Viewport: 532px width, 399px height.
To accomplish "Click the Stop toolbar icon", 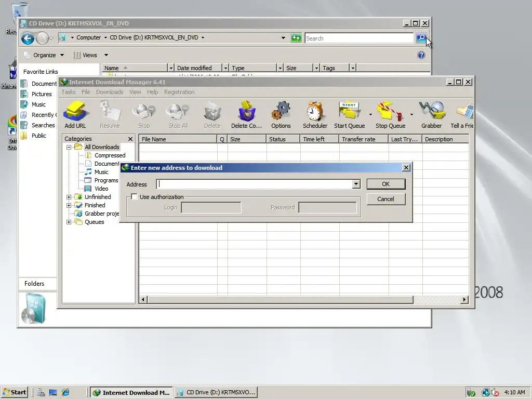I will (144, 114).
